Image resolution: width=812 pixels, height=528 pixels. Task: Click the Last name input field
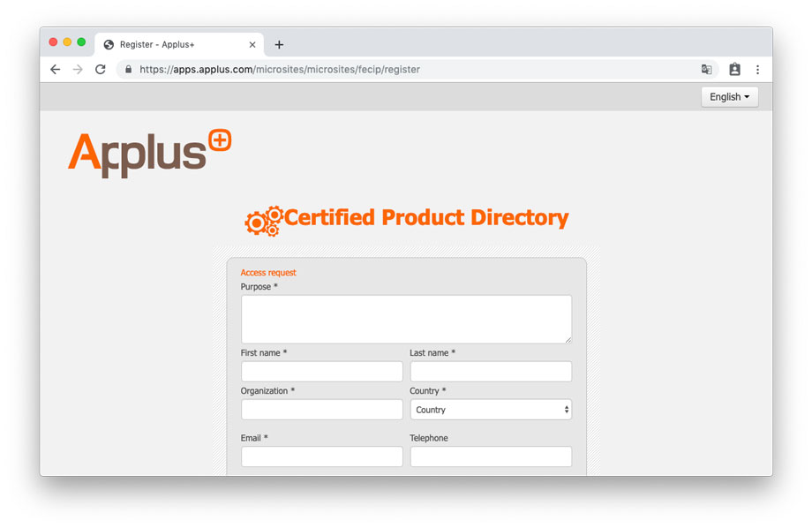(x=491, y=372)
